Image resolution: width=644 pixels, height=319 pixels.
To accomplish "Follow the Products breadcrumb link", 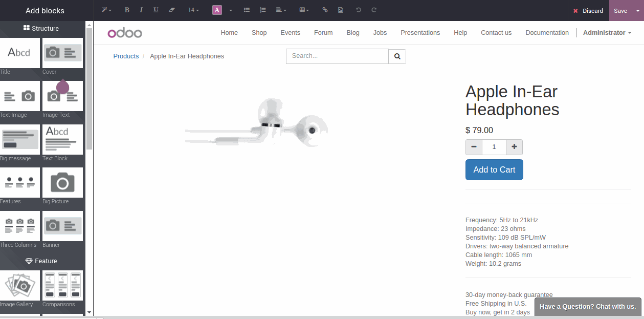I will click(126, 56).
